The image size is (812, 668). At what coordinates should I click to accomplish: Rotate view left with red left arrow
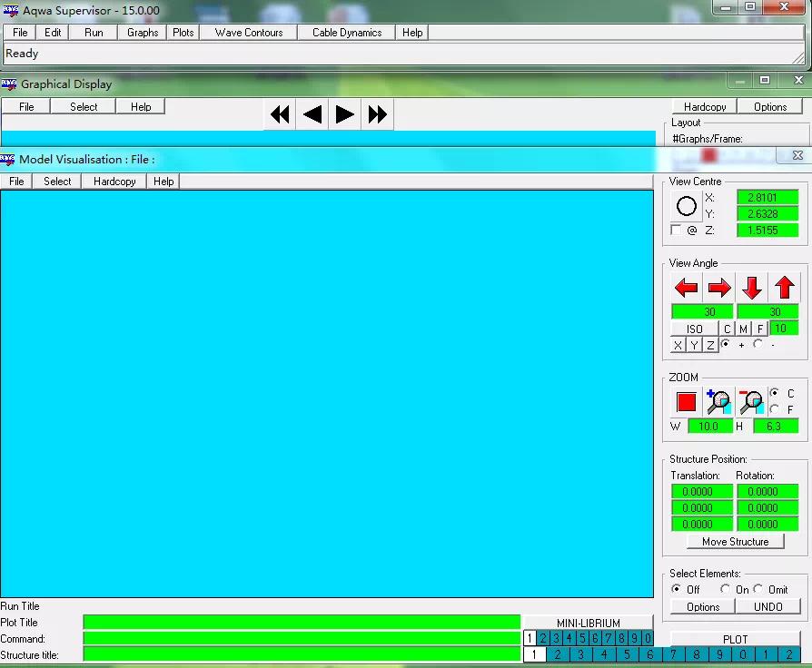point(687,287)
